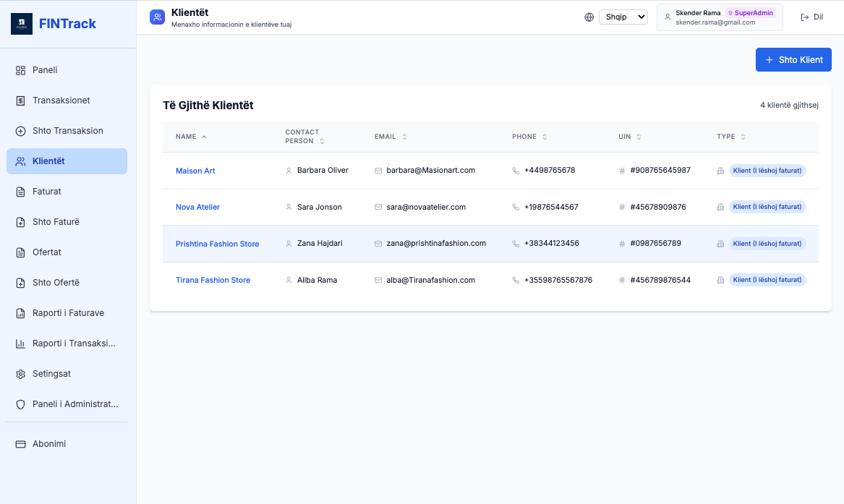Open Raporti i Faturave menu item

pos(68,313)
